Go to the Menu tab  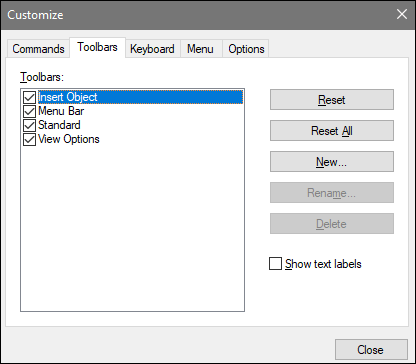click(200, 49)
